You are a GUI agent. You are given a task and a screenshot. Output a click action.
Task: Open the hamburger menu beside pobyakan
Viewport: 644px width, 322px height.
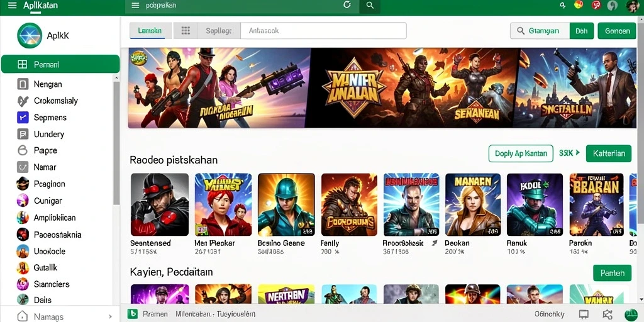tap(135, 5)
